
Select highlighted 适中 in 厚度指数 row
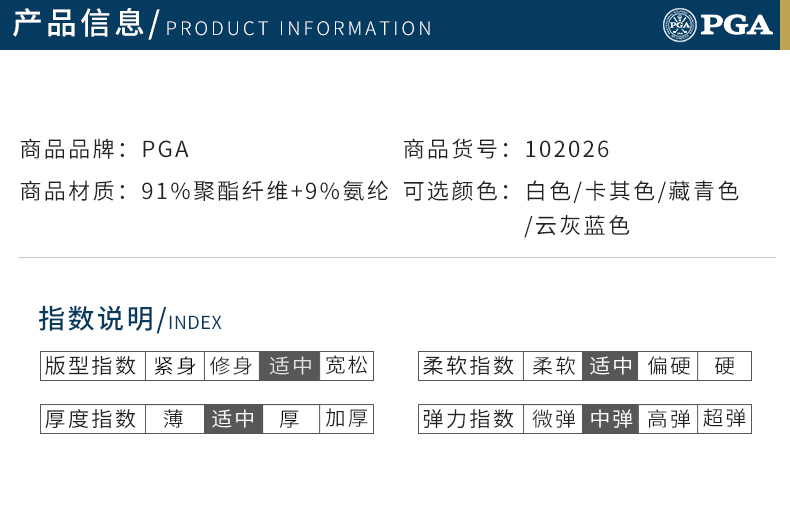coord(233,419)
